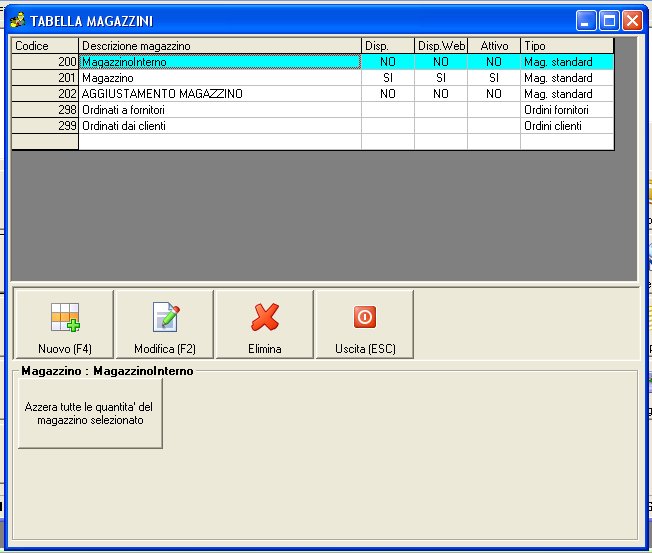Click the 'Magazzino : MagazzinoInterno' group label

coord(107,371)
